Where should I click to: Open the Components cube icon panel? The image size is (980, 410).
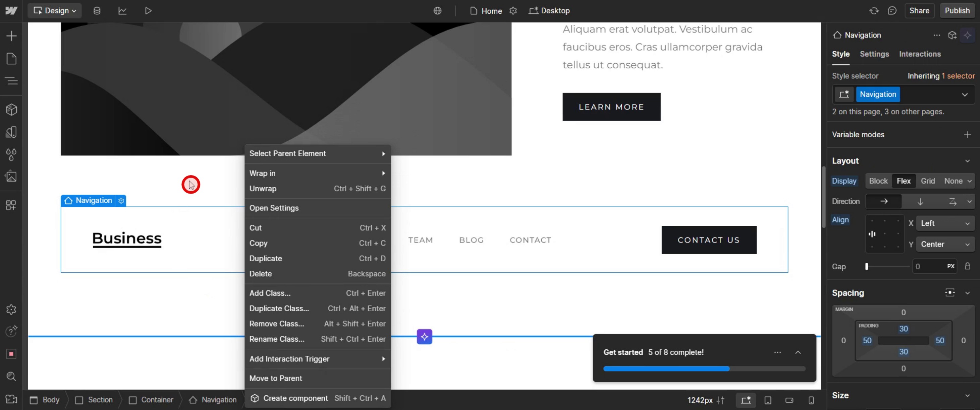[11, 110]
